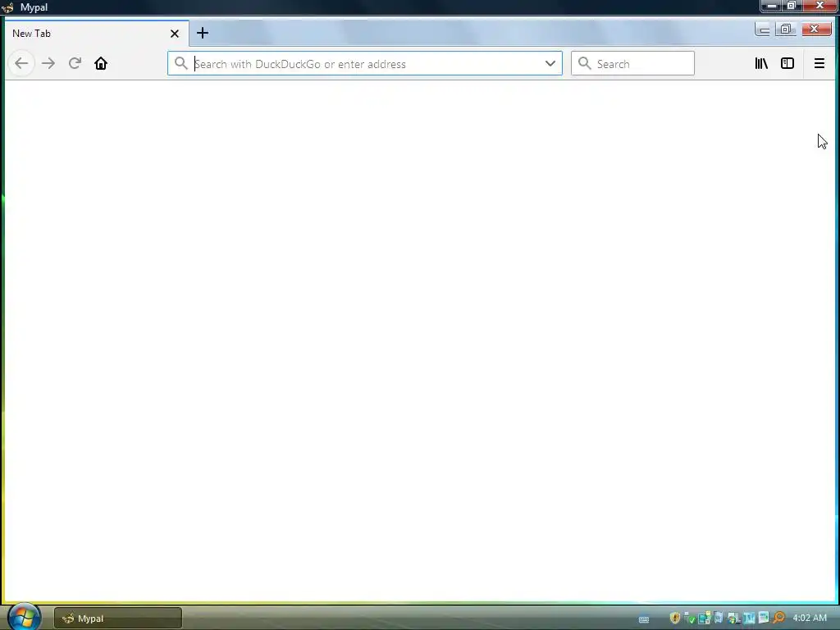840x630 pixels.
Task: Click the magnifier icon in the address bar
Action: click(x=181, y=63)
